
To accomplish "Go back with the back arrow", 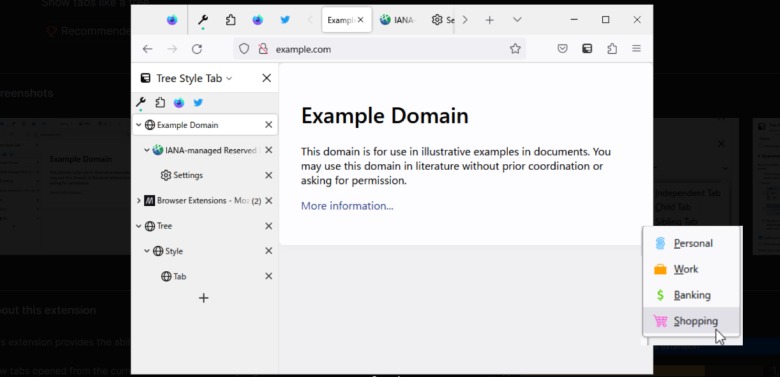I will pos(147,49).
